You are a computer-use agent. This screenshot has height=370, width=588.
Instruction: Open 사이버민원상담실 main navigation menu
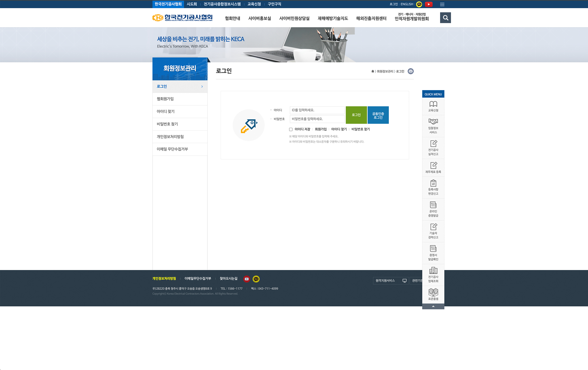tap(294, 18)
